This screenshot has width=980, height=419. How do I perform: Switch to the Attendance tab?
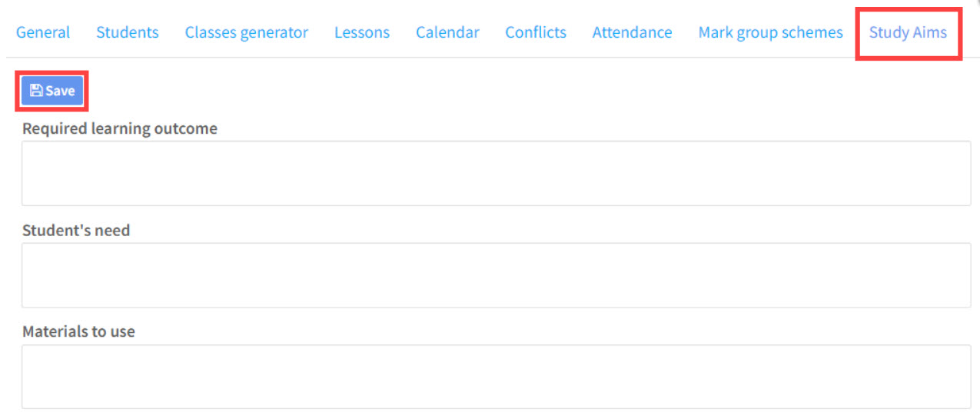(632, 32)
